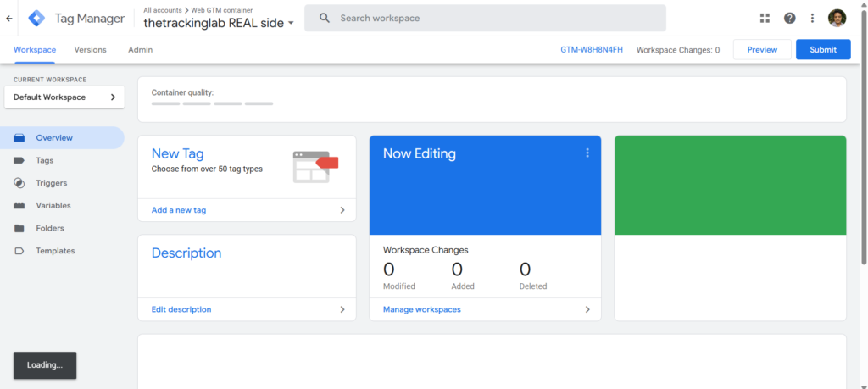Click the Preview button
Viewport: 868px width, 389px height.
pos(761,50)
